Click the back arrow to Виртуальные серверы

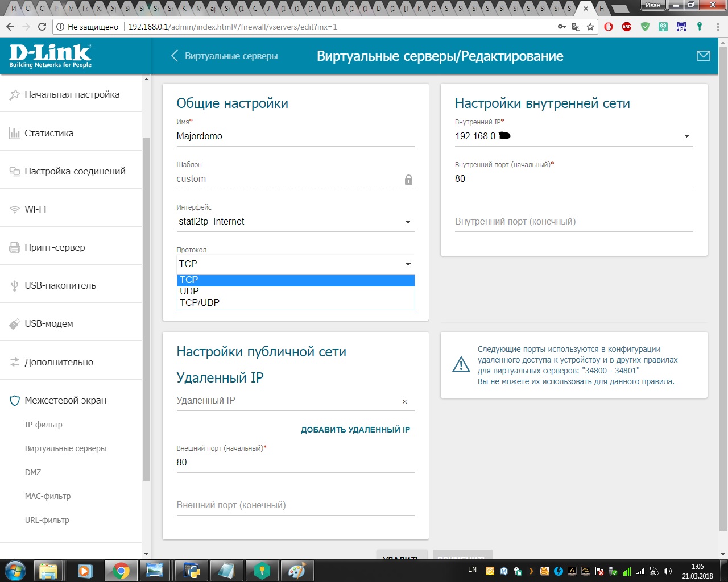pyautogui.click(x=175, y=56)
